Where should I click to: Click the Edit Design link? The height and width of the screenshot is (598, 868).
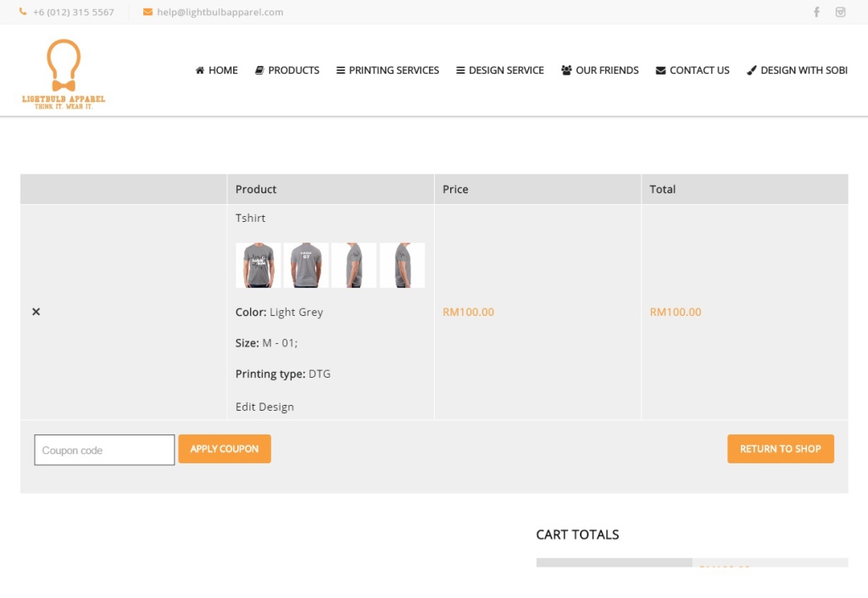tap(264, 407)
